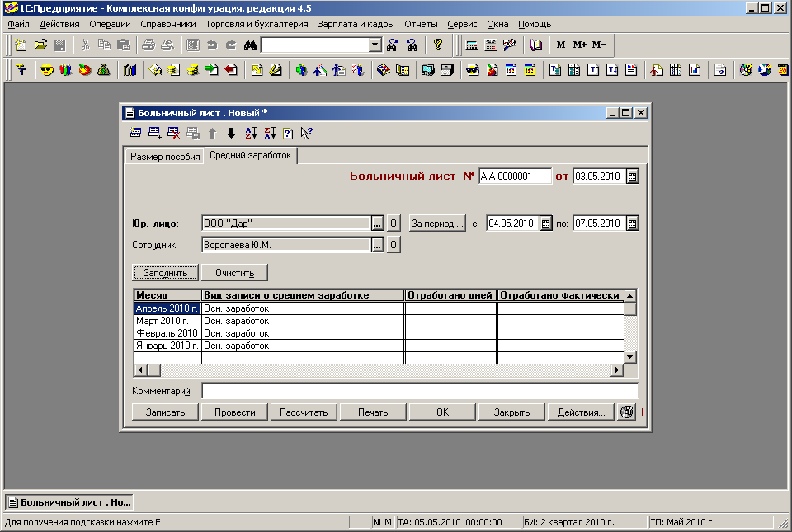Click the yellow question mark Help icon
The height and width of the screenshot is (532, 792).
[438, 45]
